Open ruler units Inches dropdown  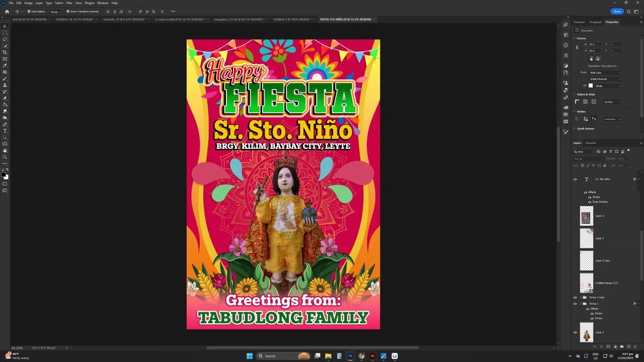tap(612, 102)
